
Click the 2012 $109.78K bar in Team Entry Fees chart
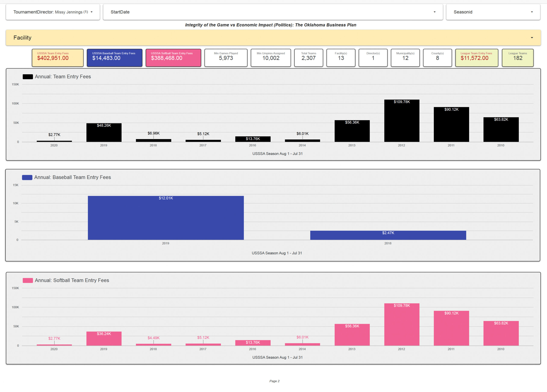401,121
